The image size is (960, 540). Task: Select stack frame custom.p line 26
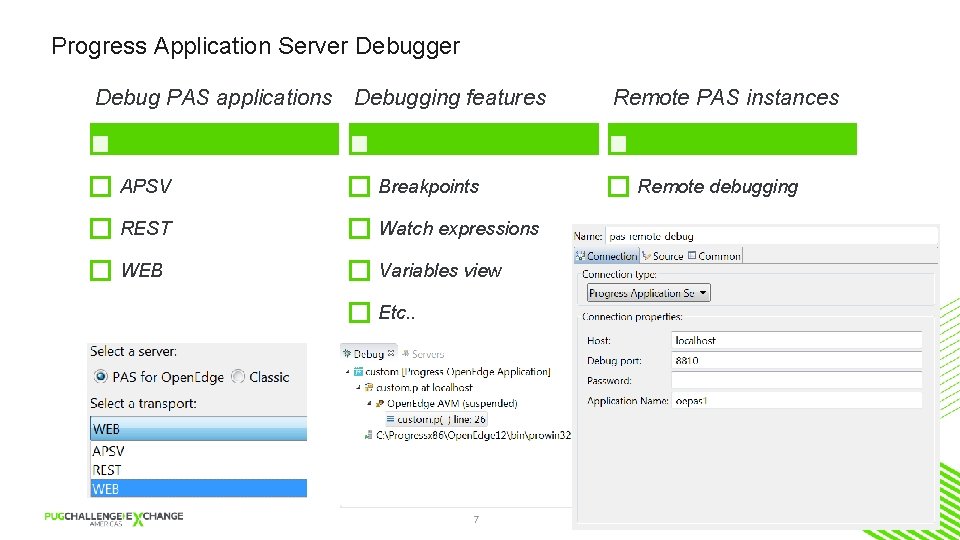click(436, 419)
